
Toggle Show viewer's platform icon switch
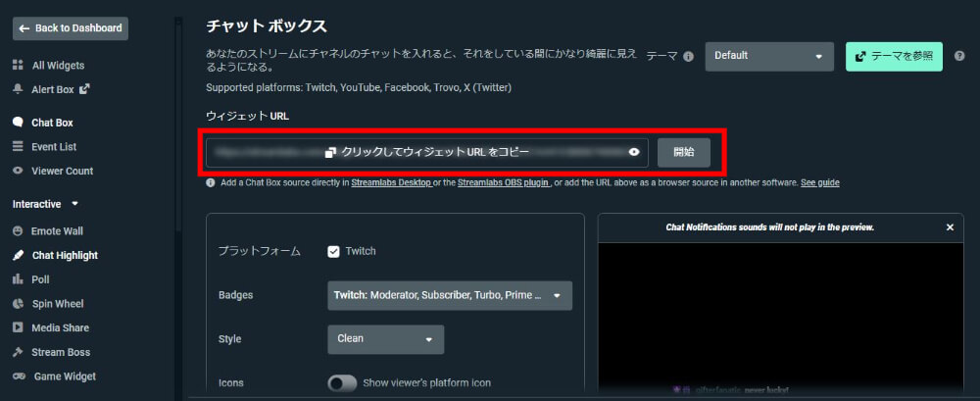pyautogui.click(x=342, y=382)
